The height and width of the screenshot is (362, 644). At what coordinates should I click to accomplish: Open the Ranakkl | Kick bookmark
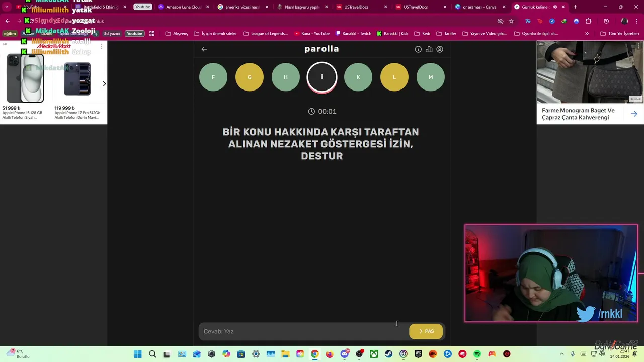(x=392, y=34)
